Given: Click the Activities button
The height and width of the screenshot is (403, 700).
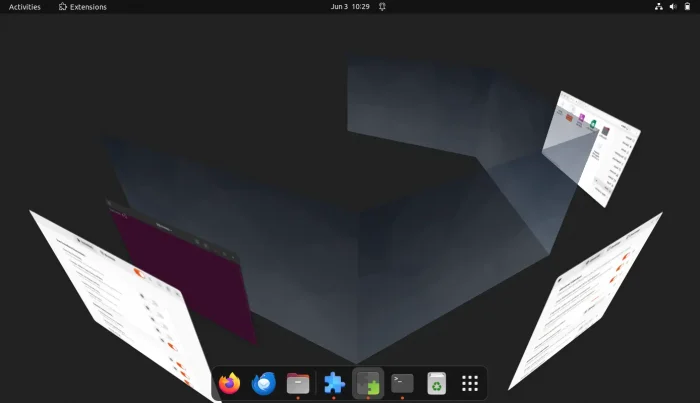Looking at the screenshot, I should point(24,7).
